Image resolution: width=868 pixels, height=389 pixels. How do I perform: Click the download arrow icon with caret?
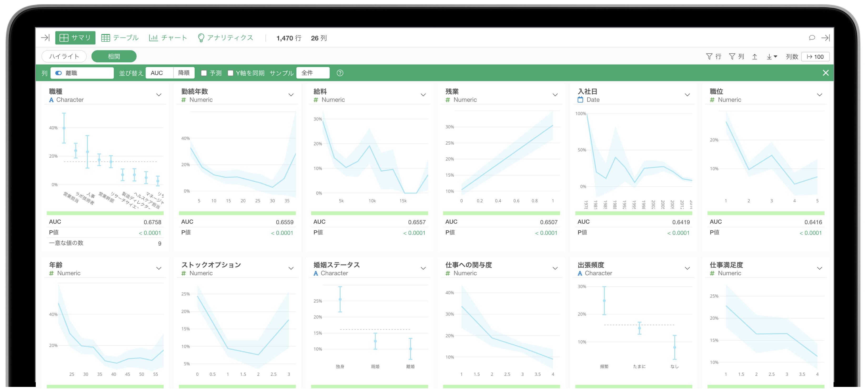point(772,57)
